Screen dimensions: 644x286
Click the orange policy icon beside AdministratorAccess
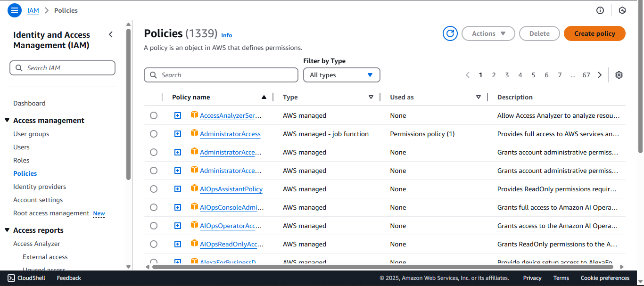[194, 133]
